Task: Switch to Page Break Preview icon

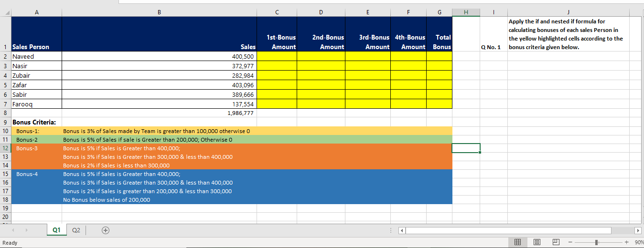Action: click(x=556, y=242)
